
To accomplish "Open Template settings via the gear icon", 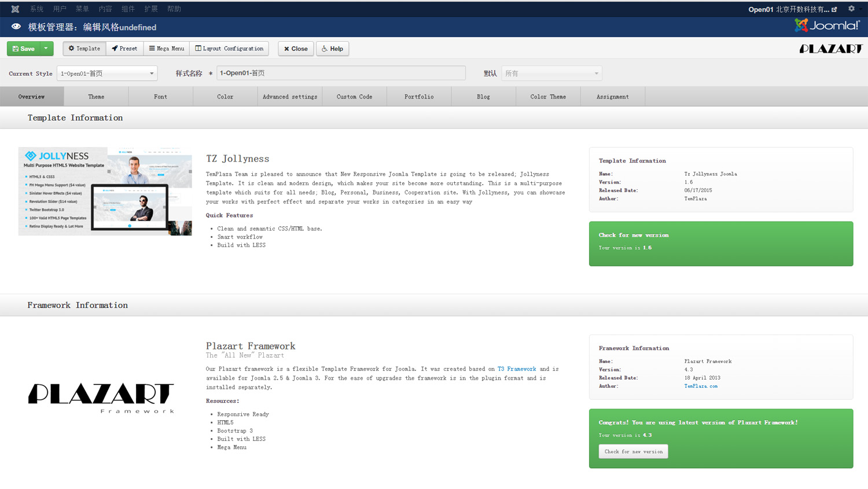I will click(x=71, y=49).
